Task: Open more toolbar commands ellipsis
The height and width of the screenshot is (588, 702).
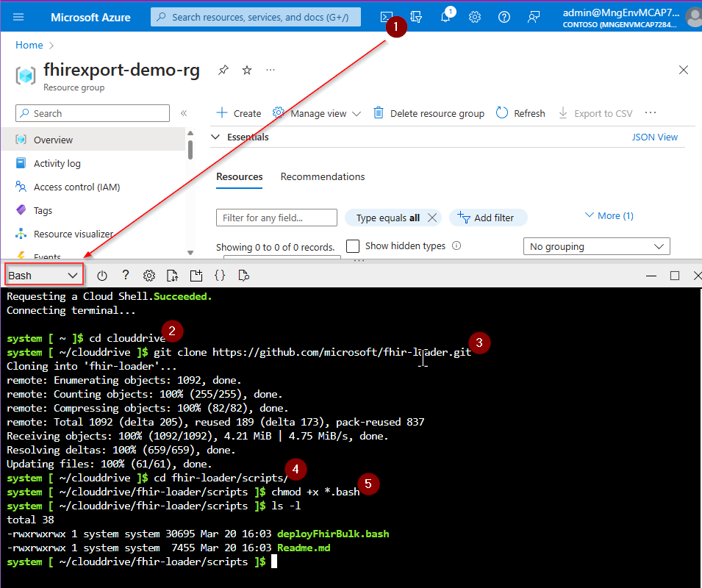Action: pyautogui.click(x=650, y=112)
